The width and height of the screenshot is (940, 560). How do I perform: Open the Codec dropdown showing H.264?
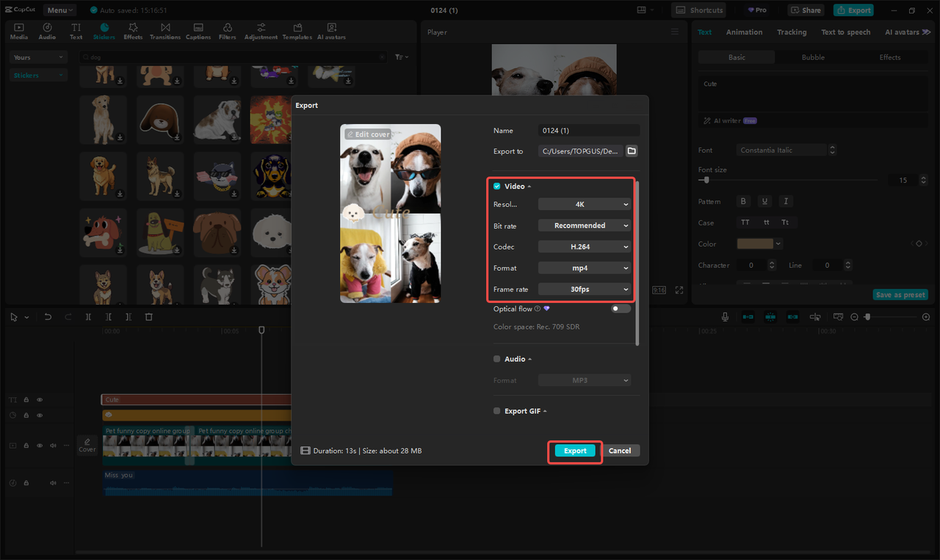tap(584, 246)
